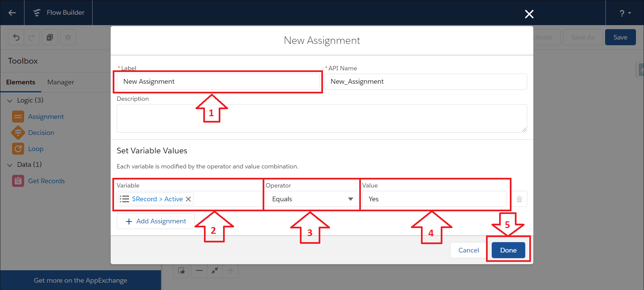Click the Assignment element label
Viewport: 644px width, 290px height.
(x=46, y=117)
